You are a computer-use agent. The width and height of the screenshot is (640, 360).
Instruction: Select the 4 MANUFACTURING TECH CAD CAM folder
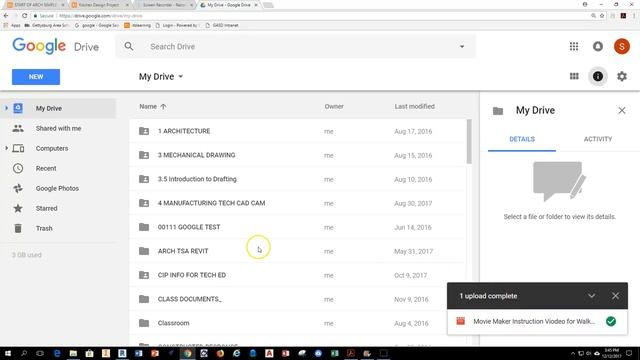click(297, 203)
